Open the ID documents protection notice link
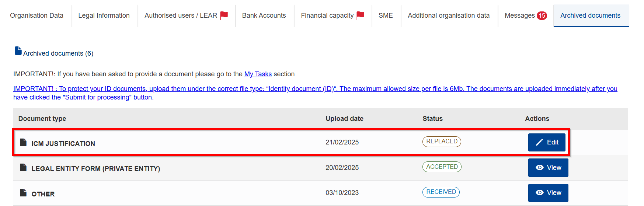The height and width of the screenshot is (206, 644). point(315,93)
